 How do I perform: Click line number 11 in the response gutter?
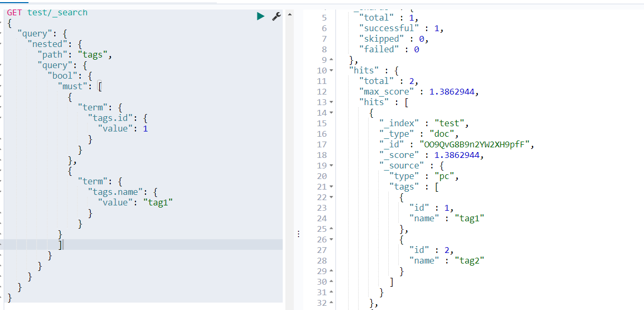tap(322, 81)
